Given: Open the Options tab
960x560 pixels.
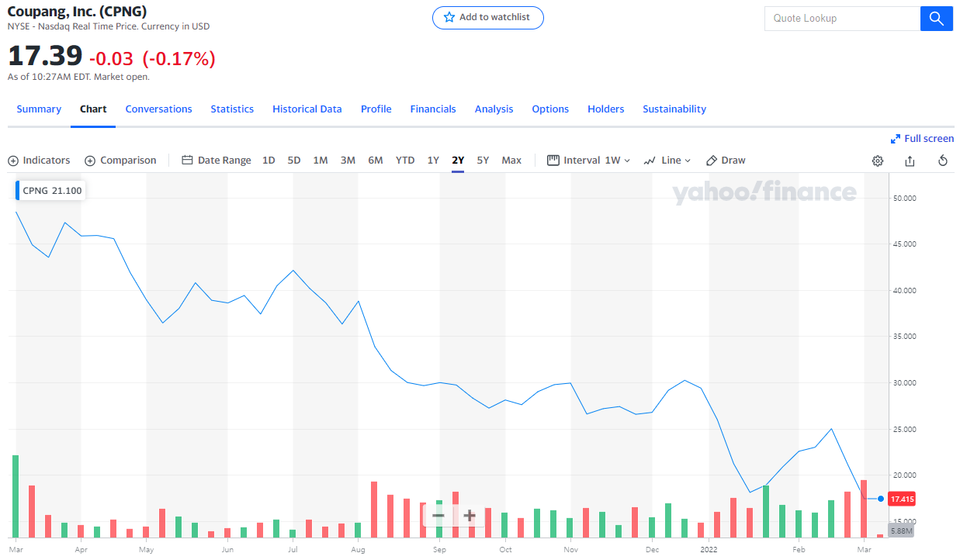Looking at the screenshot, I should (550, 109).
